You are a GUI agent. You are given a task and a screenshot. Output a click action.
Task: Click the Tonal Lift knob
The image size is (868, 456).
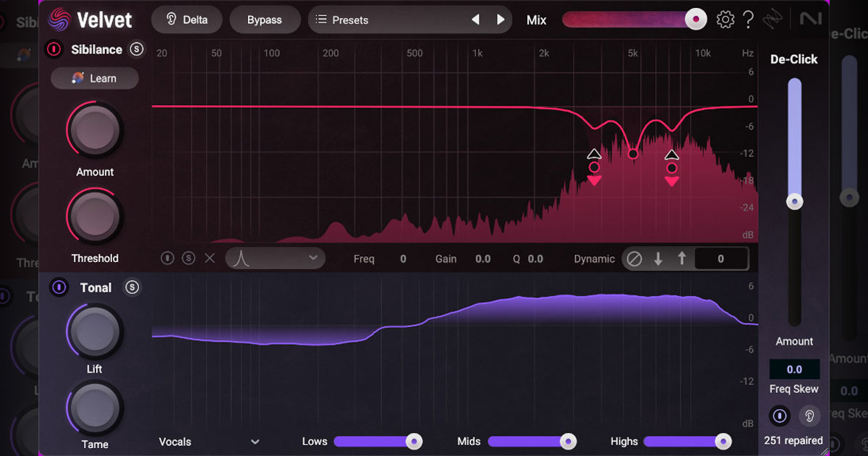95,332
